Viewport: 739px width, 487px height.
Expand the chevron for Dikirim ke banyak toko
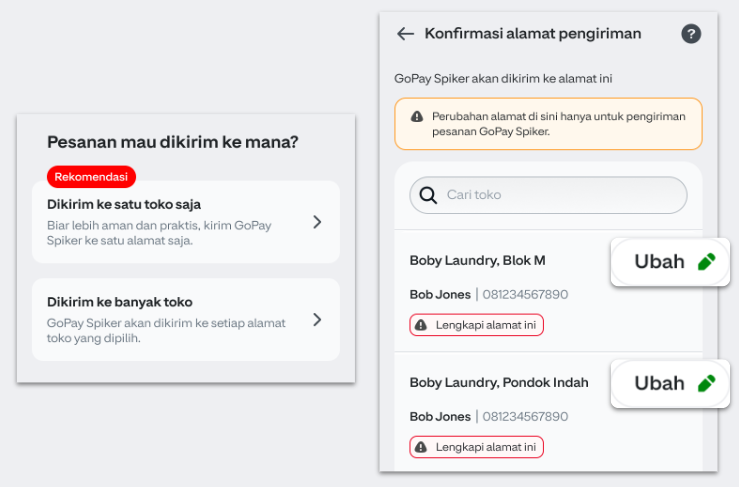pos(317,320)
